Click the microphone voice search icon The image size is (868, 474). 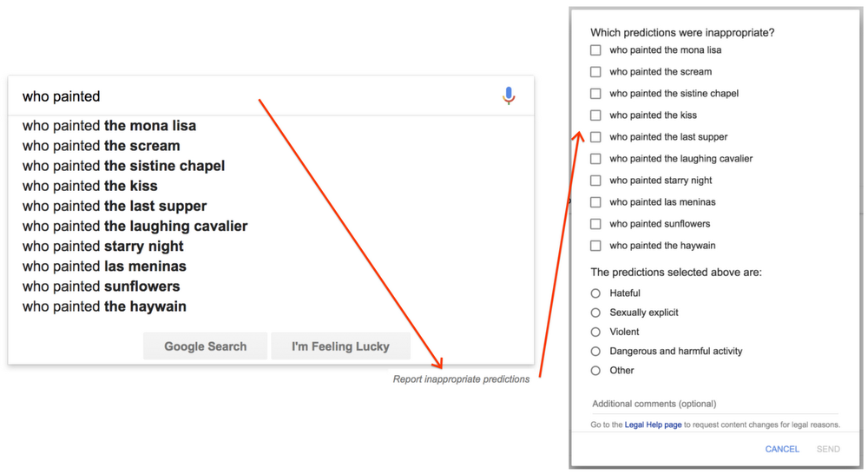510,96
